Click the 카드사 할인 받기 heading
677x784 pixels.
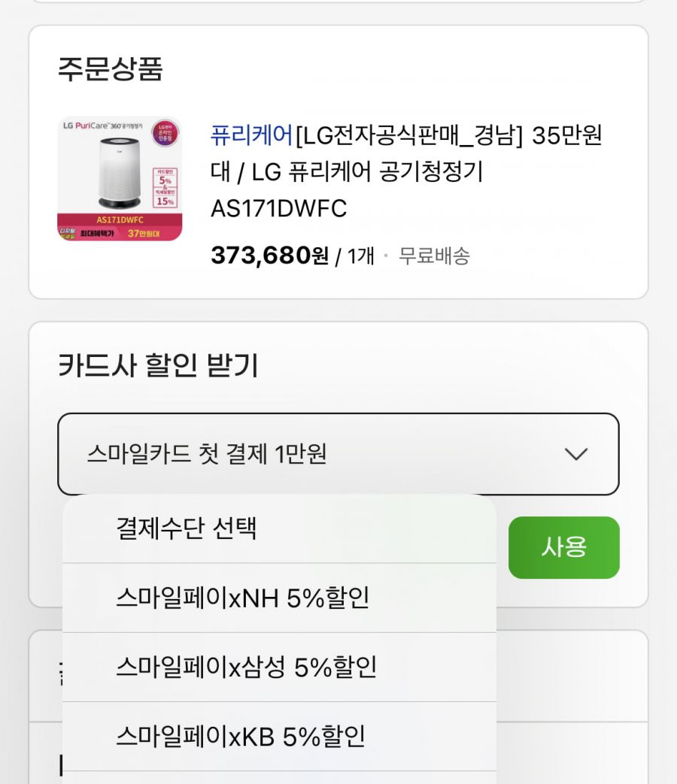point(158,365)
